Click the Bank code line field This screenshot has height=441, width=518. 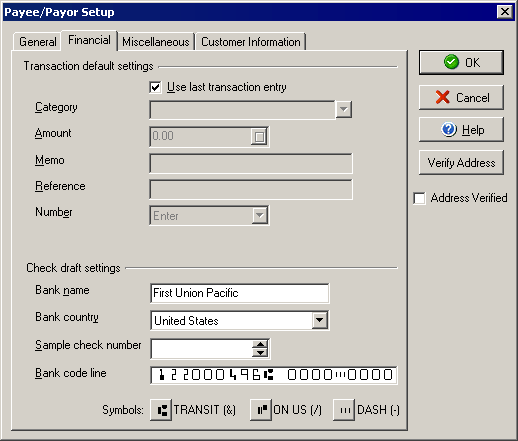(274, 375)
